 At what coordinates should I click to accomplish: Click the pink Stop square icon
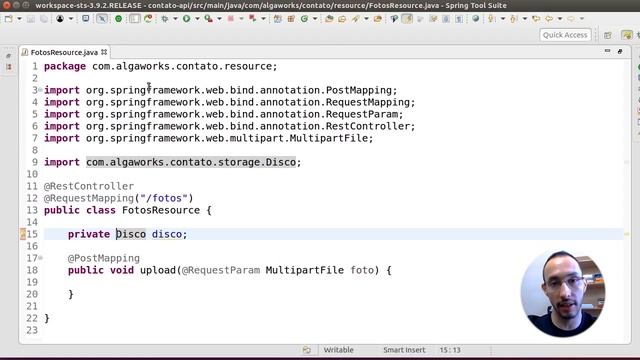(x=231, y=19)
